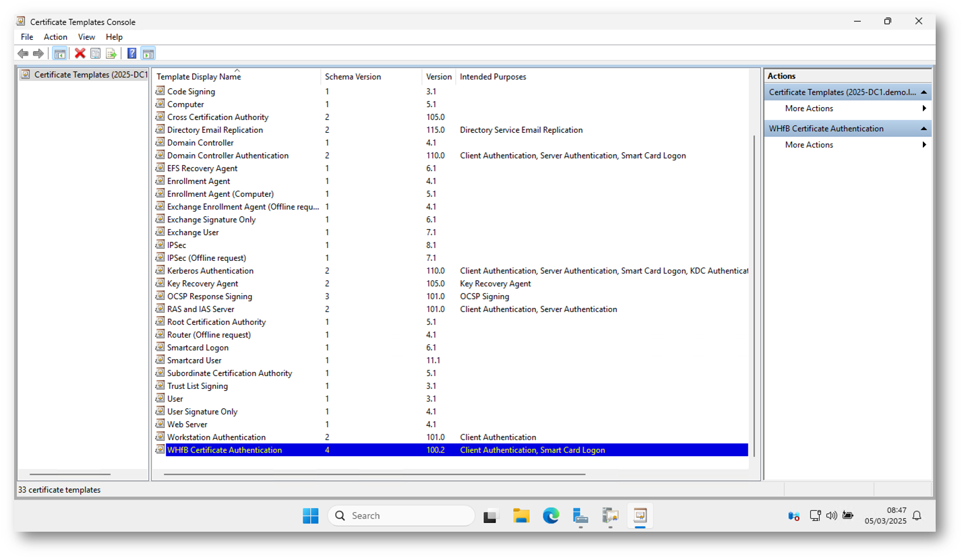Click the template list horizontal scrollbar
Screen dimensions: 964x560
(374, 474)
